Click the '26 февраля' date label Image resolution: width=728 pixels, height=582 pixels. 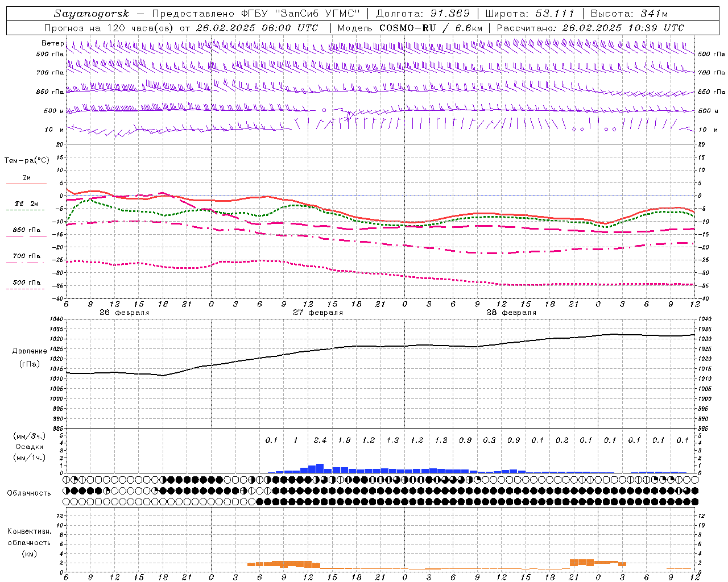click(x=124, y=313)
